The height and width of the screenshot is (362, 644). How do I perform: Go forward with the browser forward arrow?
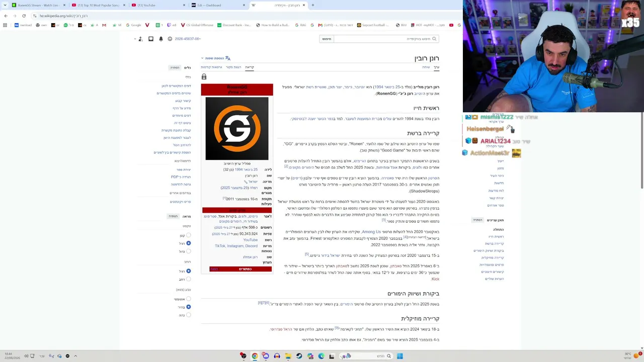(14, 16)
